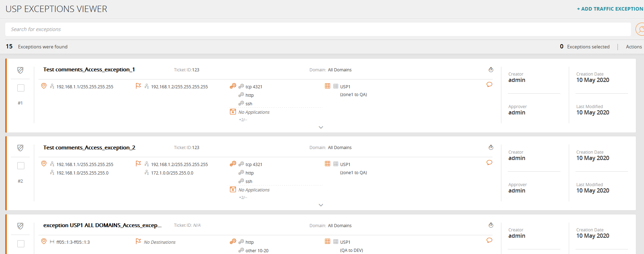Click the timer icon on Test comments_Access_exception_1
Viewport: 644px width, 254px height.
tap(491, 70)
